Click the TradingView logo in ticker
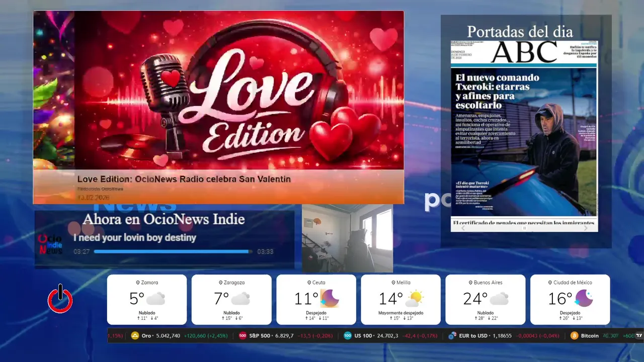Image resolution: width=644 pixels, height=362 pixels. [639, 336]
